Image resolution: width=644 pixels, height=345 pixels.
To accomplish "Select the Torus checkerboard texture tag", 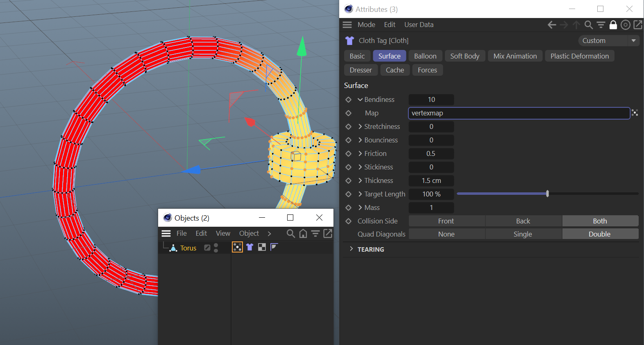I will [262, 247].
